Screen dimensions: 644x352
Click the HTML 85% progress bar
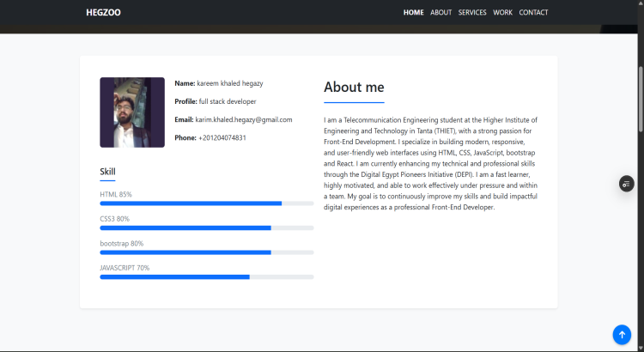tap(207, 203)
